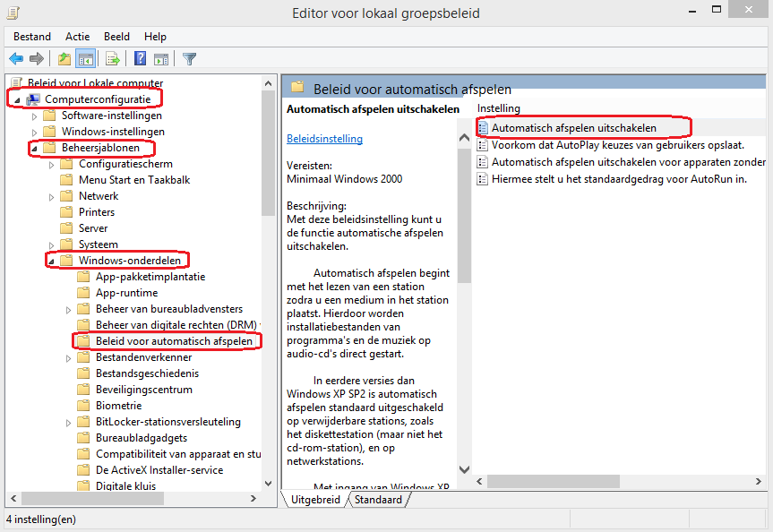
Task: Select Automatisch afspelen uitschakelen voor apparaten zonder
Action: tap(629, 162)
